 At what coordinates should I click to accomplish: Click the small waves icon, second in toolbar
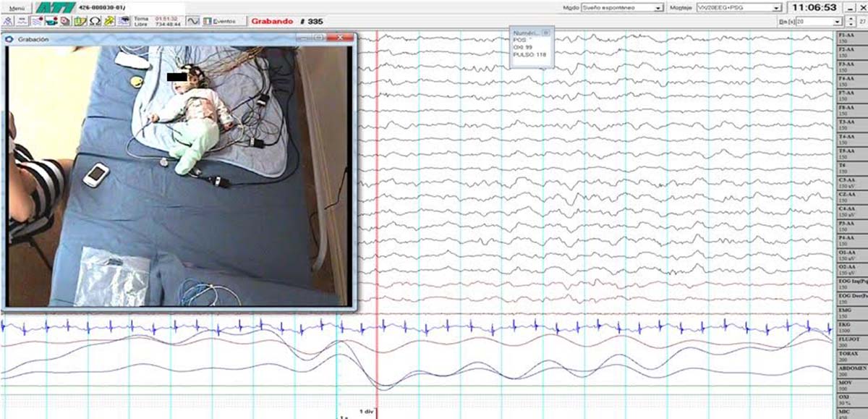[22, 21]
